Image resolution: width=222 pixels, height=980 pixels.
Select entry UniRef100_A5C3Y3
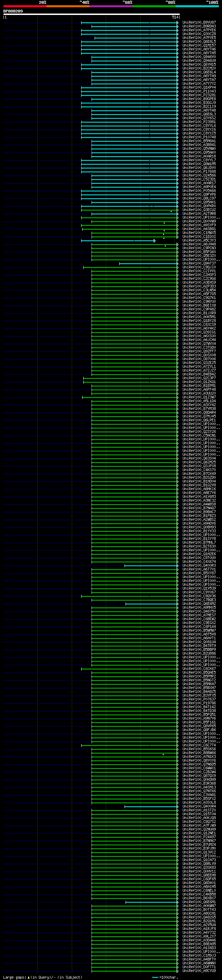coord(199,241)
